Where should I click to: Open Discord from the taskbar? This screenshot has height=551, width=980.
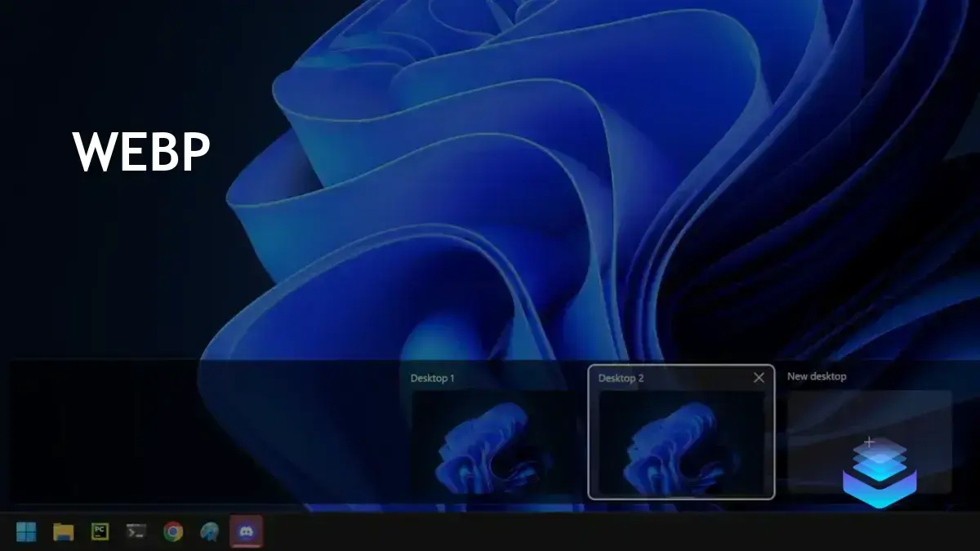tap(245, 531)
